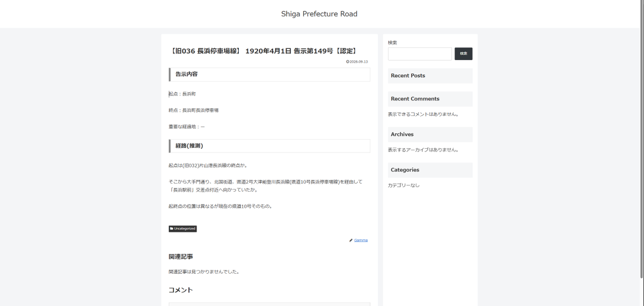The width and height of the screenshot is (644, 306).
Task: Click the text 起点：長浜町
Action: click(182, 94)
